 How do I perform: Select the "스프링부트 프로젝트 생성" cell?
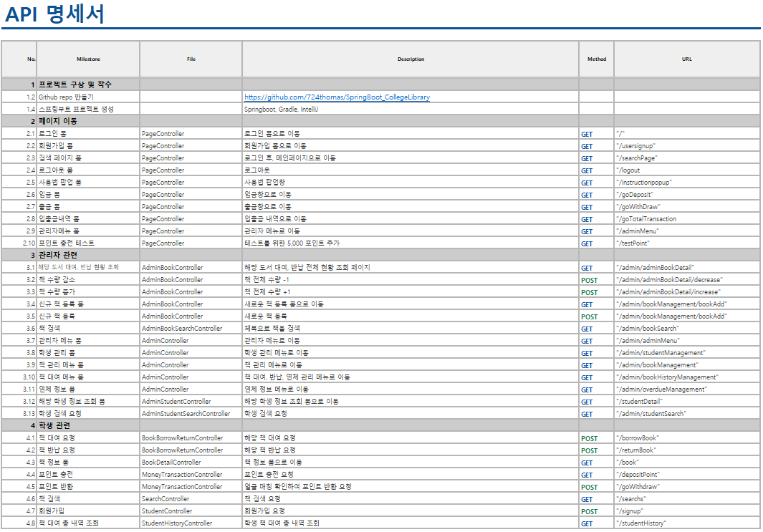[88, 110]
